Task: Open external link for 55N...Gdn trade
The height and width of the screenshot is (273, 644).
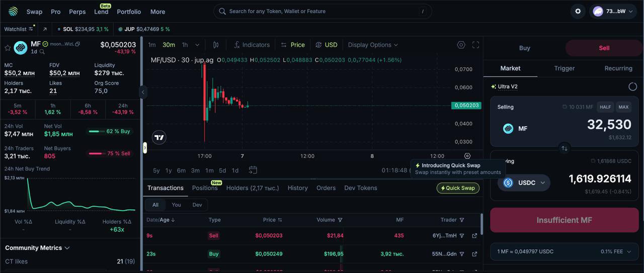Action: click(474, 254)
